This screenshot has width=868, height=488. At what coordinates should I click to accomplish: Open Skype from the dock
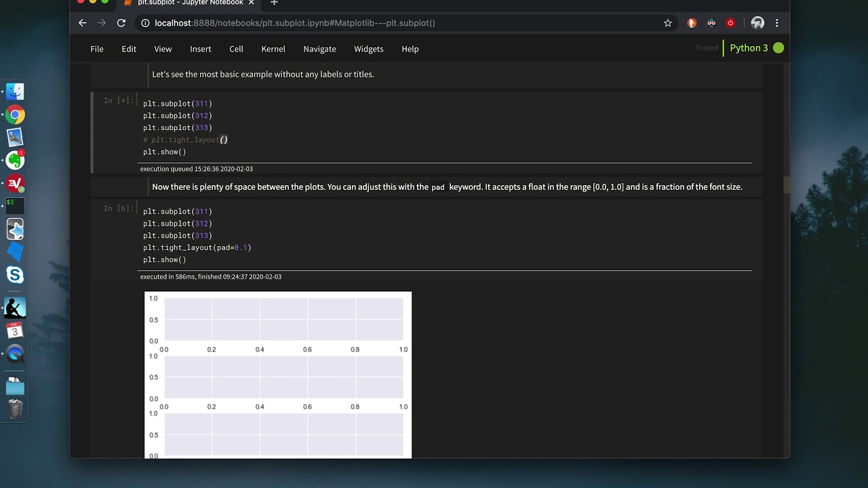click(x=15, y=274)
